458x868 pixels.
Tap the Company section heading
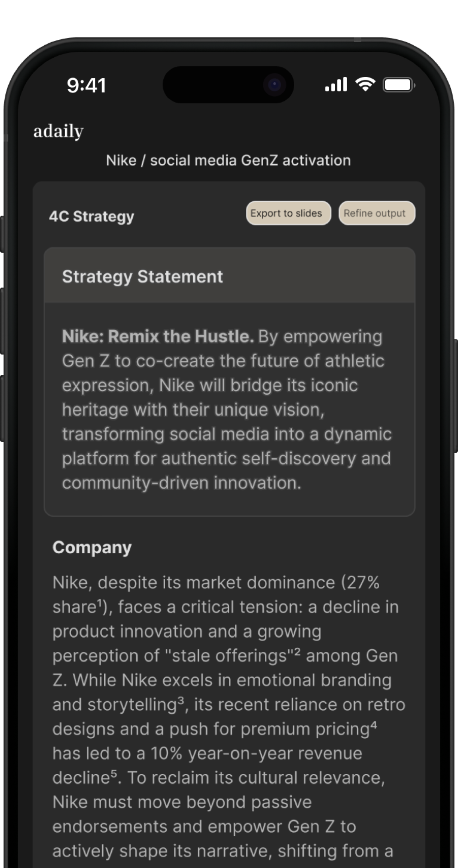92,547
